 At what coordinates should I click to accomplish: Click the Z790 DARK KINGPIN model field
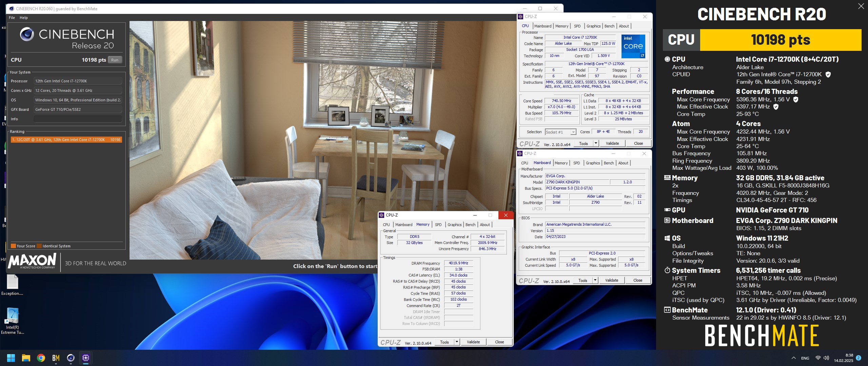click(x=577, y=182)
